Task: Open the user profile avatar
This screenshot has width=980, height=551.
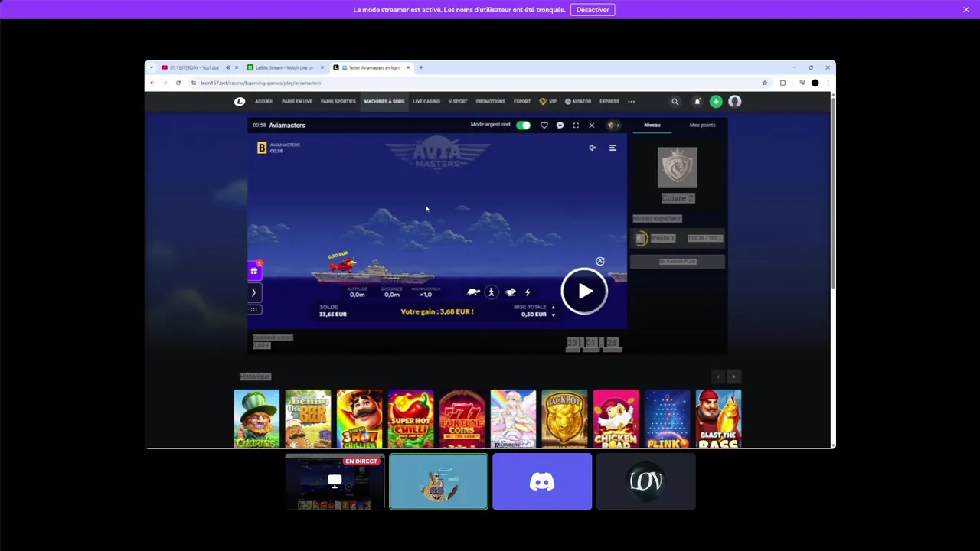Action: (x=735, y=101)
